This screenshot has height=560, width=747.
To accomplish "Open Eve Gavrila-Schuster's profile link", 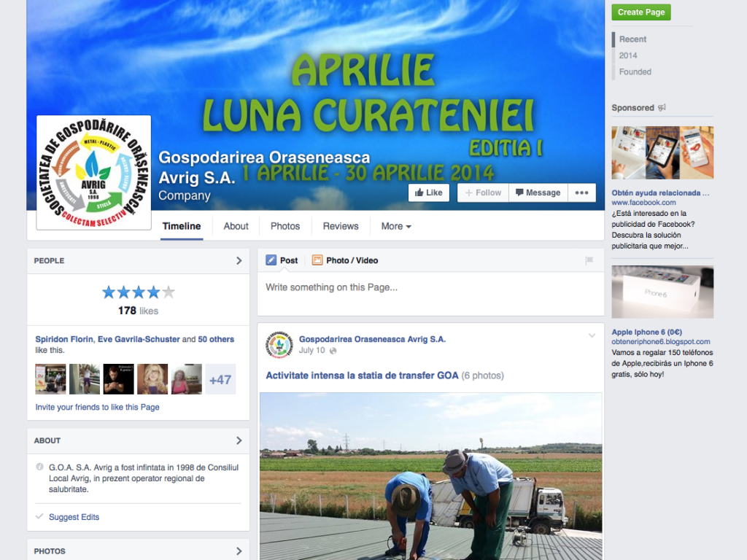I will coord(139,339).
